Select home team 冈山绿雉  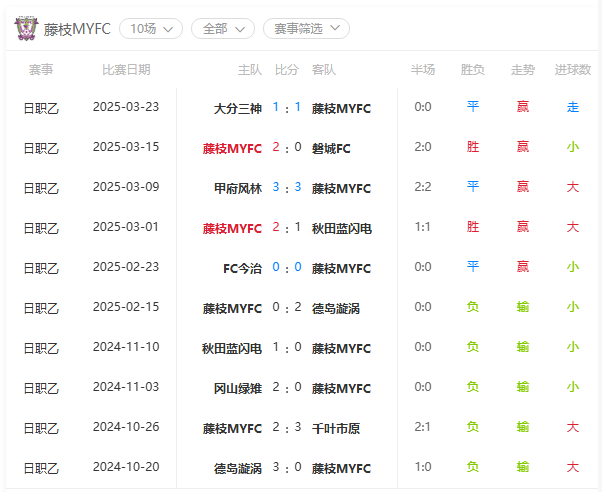[238, 388]
